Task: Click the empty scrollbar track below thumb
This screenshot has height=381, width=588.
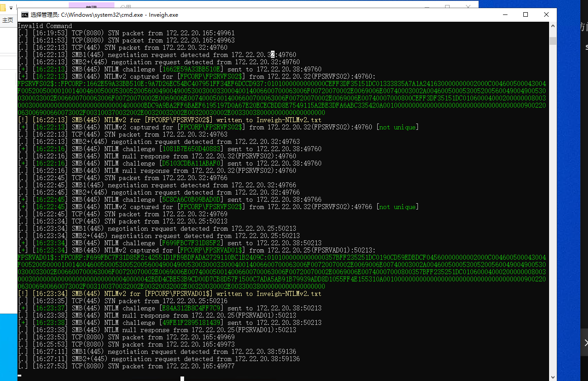Action: (x=553, y=204)
